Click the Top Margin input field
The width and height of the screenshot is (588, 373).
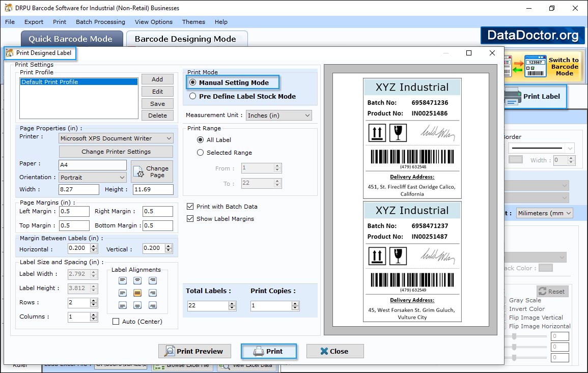click(74, 225)
